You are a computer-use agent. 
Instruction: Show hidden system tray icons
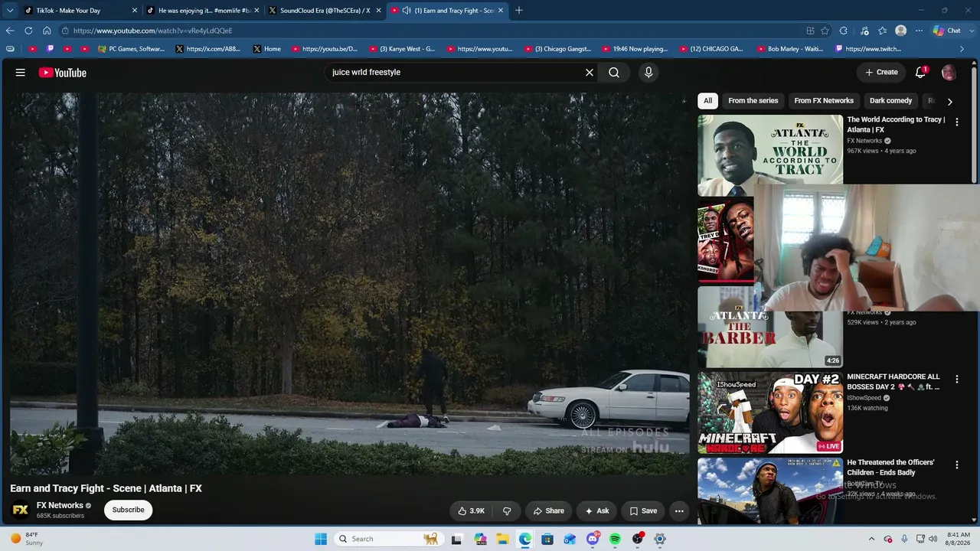click(871, 539)
